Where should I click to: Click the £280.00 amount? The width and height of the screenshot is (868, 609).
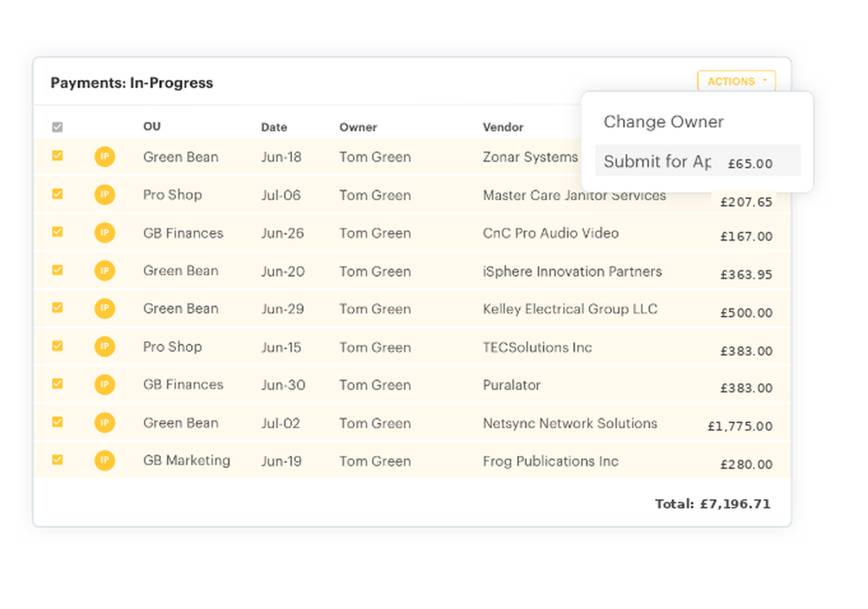pyautogui.click(x=746, y=464)
